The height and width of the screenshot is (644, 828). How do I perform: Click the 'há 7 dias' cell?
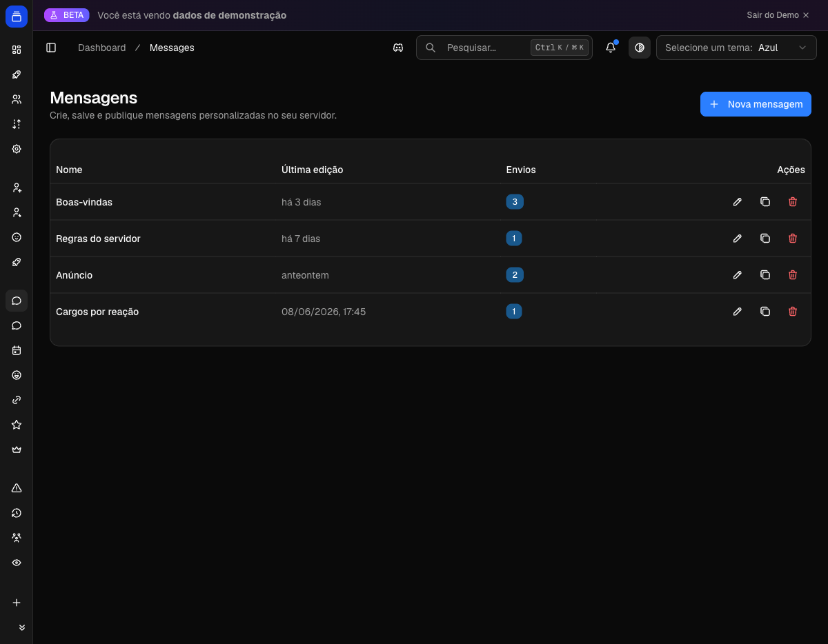click(301, 239)
